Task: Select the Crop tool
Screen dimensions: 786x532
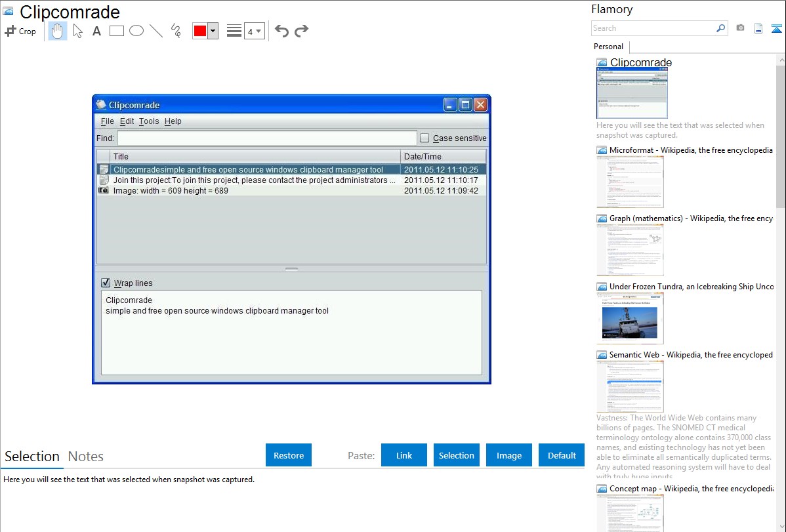Action: (20, 31)
